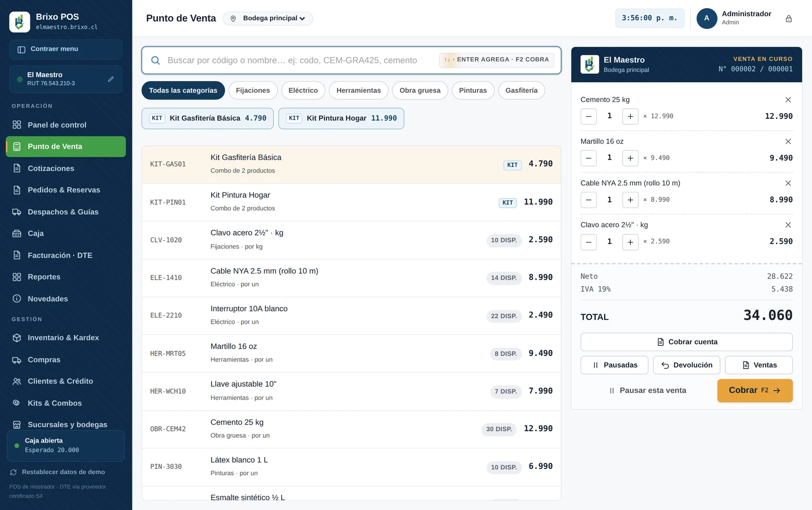Select the Fijaciones category filter
The image size is (812, 510).
tap(253, 90)
